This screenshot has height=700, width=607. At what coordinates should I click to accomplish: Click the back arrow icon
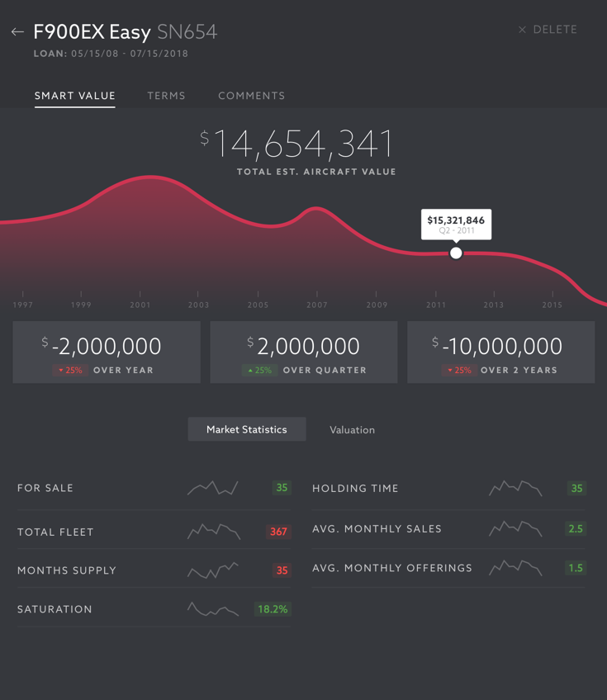pyautogui.click(x=17, y=32)
